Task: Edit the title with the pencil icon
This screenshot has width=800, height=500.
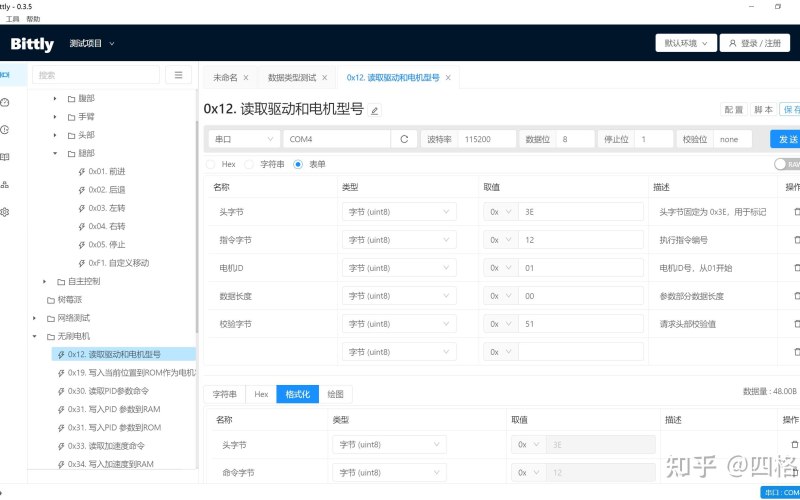Action: tap(374, 110)
